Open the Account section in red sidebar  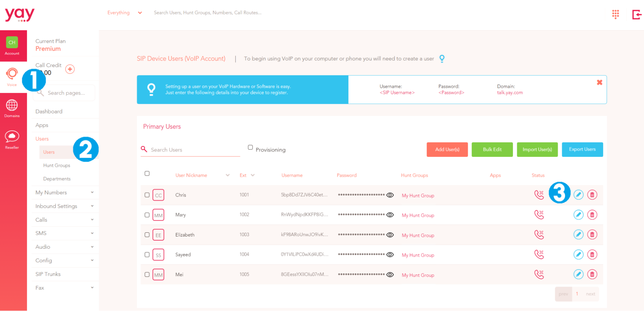(12, 45)
